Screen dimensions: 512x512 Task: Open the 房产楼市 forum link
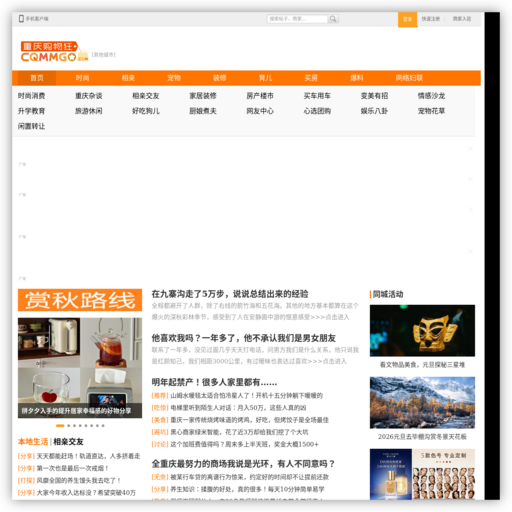[260, 96]
